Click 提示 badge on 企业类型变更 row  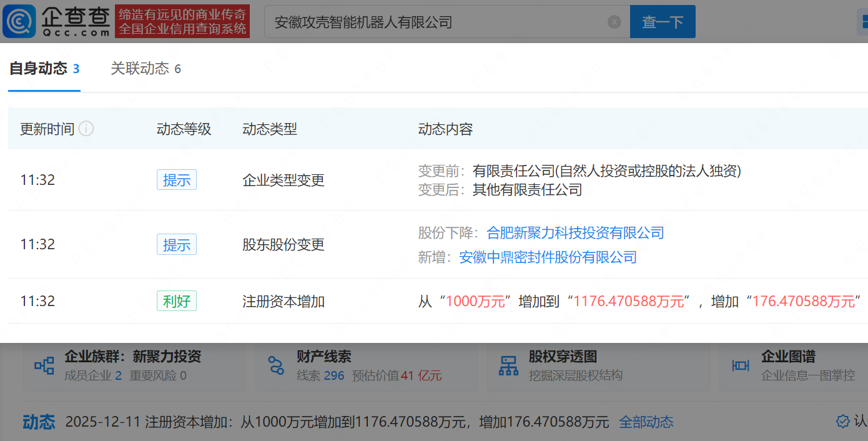click(x=177, y=179)
